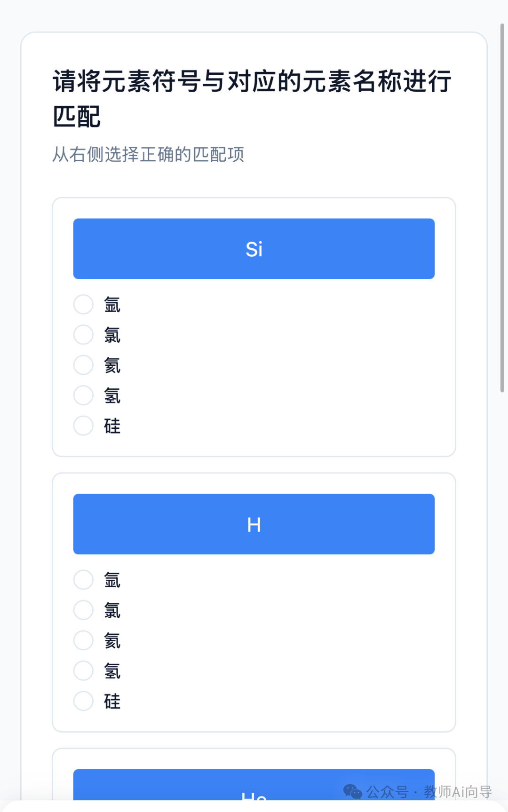Match Si with the 硅 option
This screenshot has width=508, height=812.
[x=83, y=426]
